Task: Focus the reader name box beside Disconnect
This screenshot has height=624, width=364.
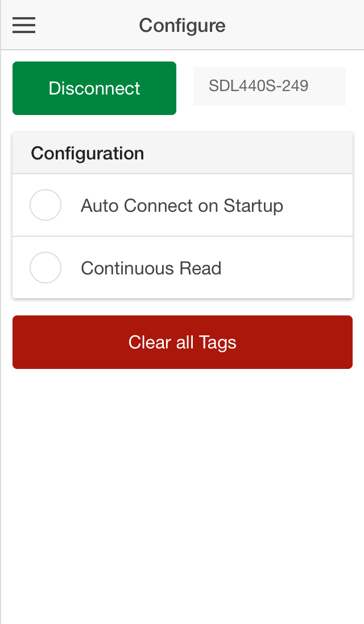Action: click(x=269, y=87)
